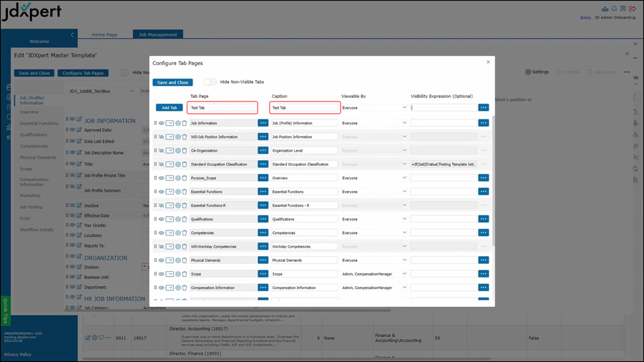Image resolution: width=644 pixels, height=362 pixels.
Task: Click the Add Tab button
Action: 169,108
